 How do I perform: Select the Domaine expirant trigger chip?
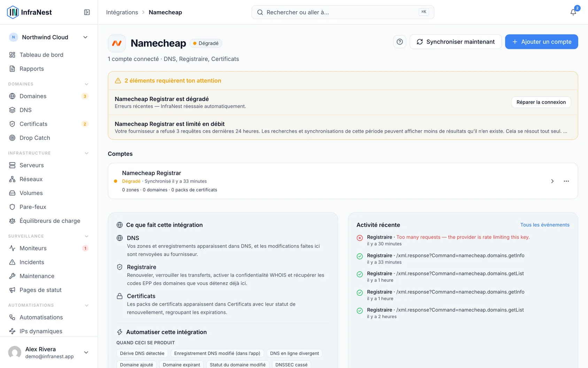[x=181, y=365]
